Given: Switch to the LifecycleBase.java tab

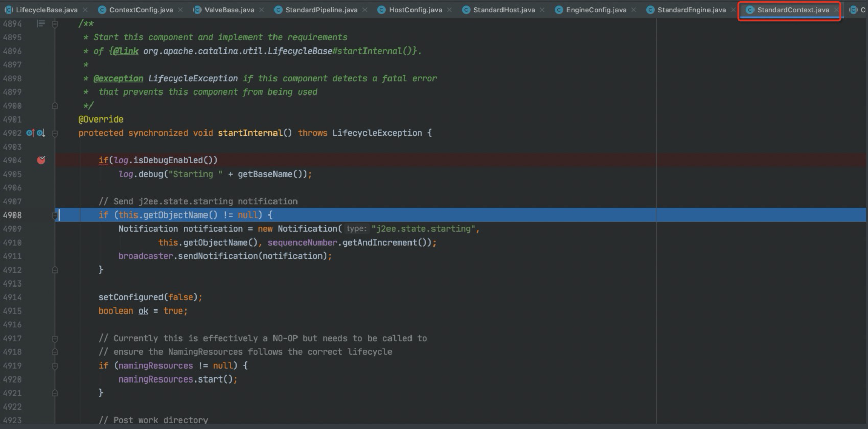Looking at the screenshot, I should (x=47, y=10).
